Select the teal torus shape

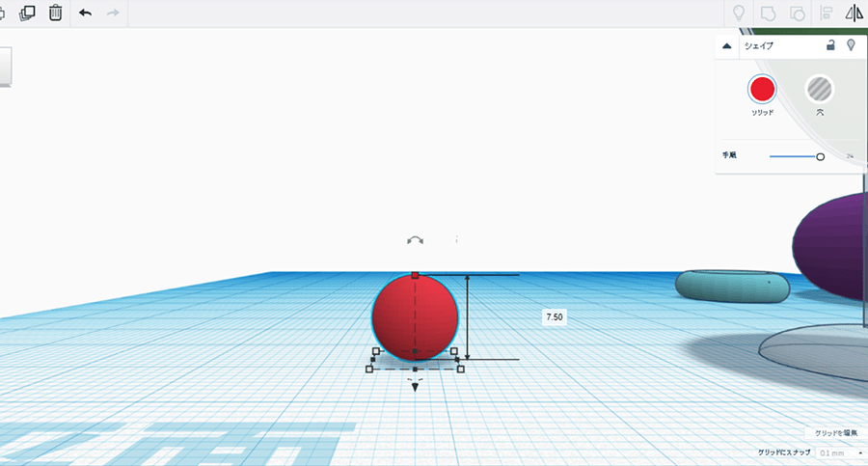click(x=732, y=286)
